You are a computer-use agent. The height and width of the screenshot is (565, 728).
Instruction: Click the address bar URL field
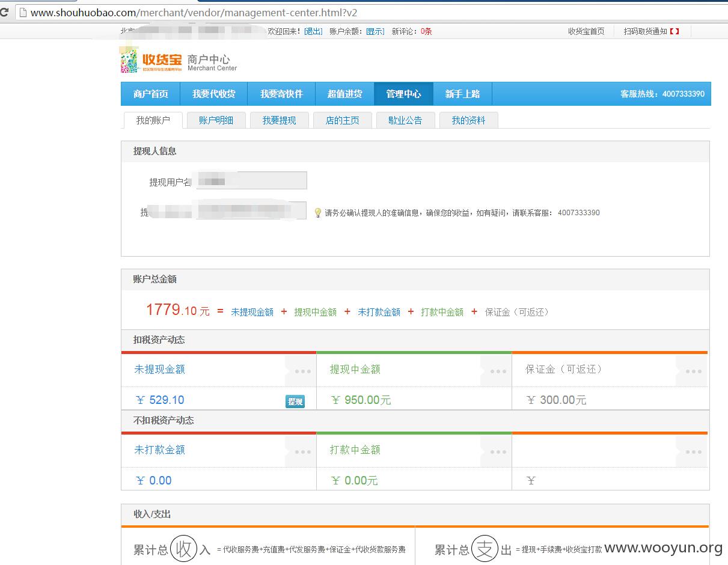point(373,12)
